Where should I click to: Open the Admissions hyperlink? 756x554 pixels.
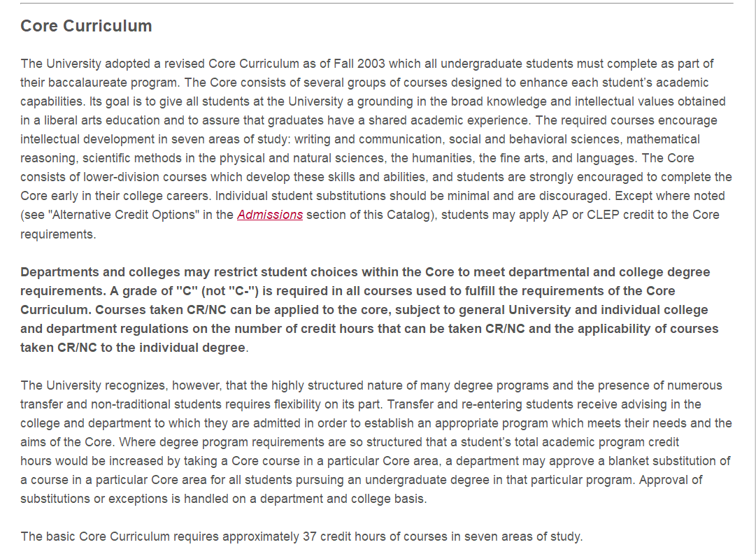pos(270,215)
